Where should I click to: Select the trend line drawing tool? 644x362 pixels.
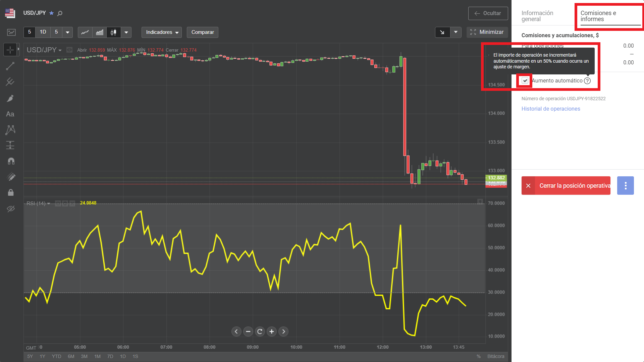click(10, 66)
